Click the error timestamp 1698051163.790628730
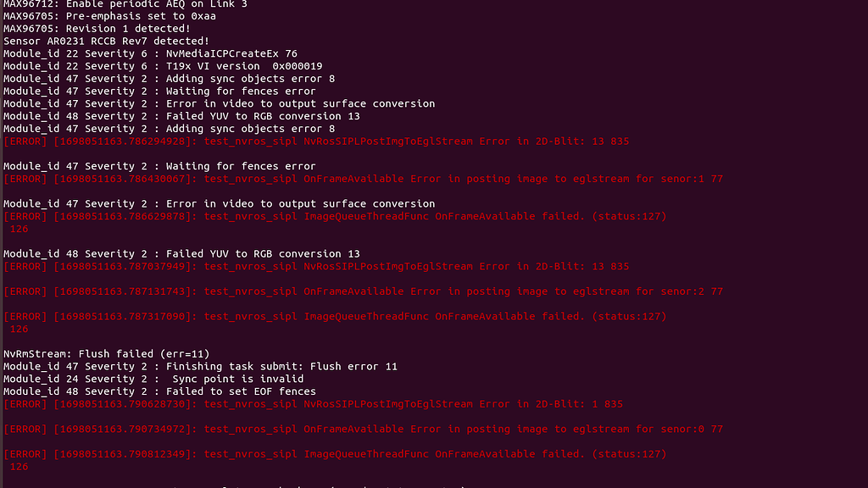 pyautogui.click(x=122, y=404)
